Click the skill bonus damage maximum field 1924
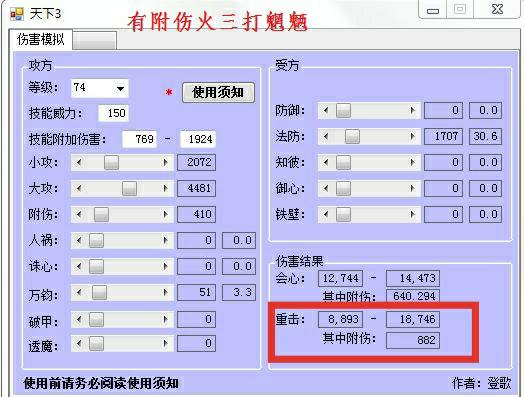 click(198, 139)
